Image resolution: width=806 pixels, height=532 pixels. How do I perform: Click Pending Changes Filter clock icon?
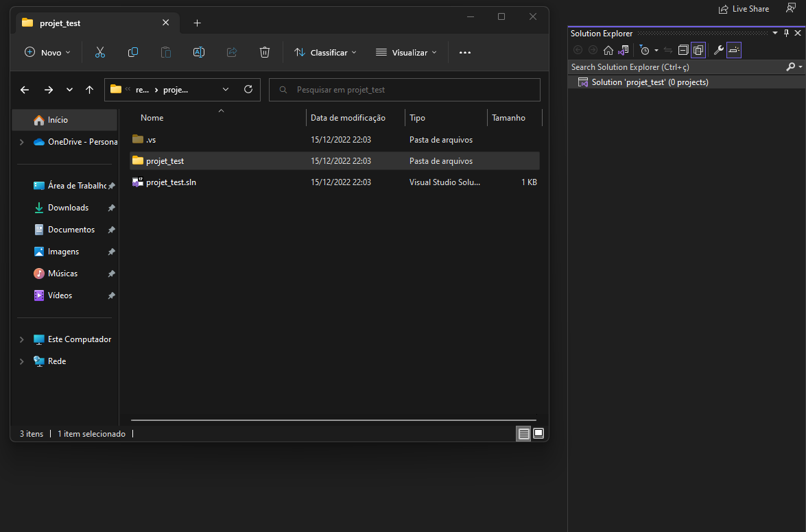[644, 50]
